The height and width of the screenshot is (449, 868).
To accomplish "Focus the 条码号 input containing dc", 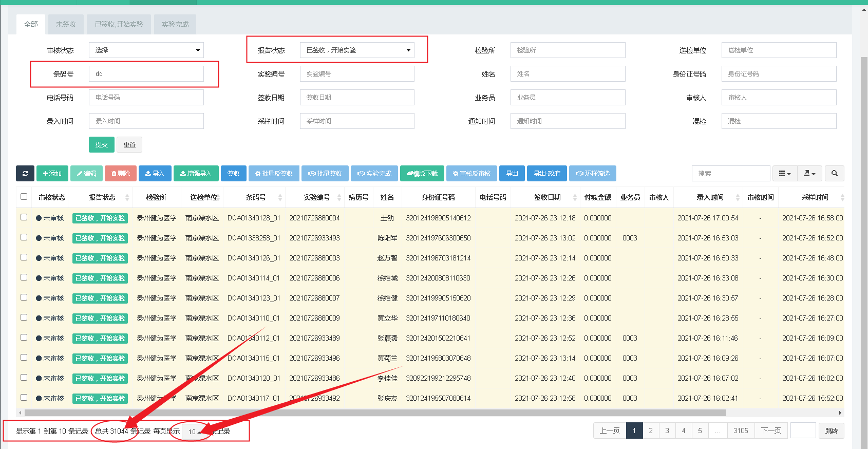I will [x=146, y=74].
